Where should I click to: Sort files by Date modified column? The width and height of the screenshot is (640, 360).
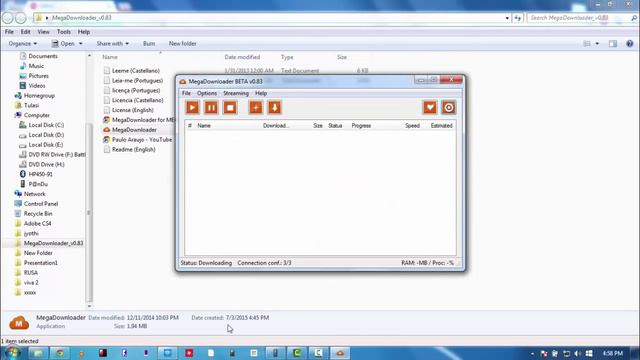(242, 57)
